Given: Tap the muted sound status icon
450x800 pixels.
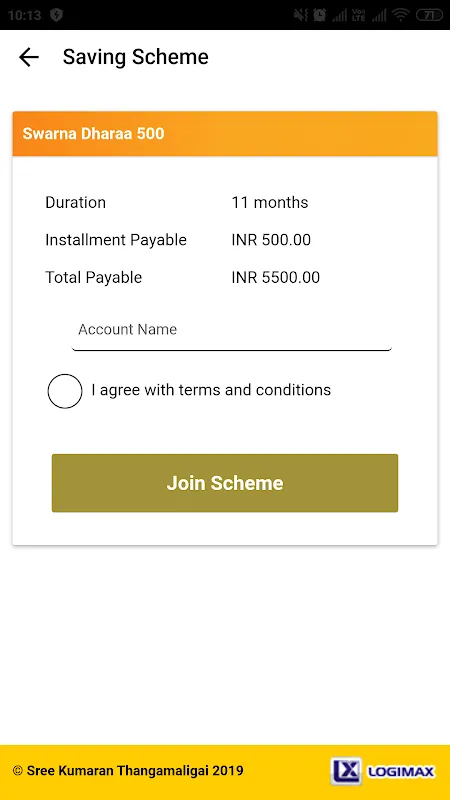Looking at the screenshot, I should coord(301,15).
